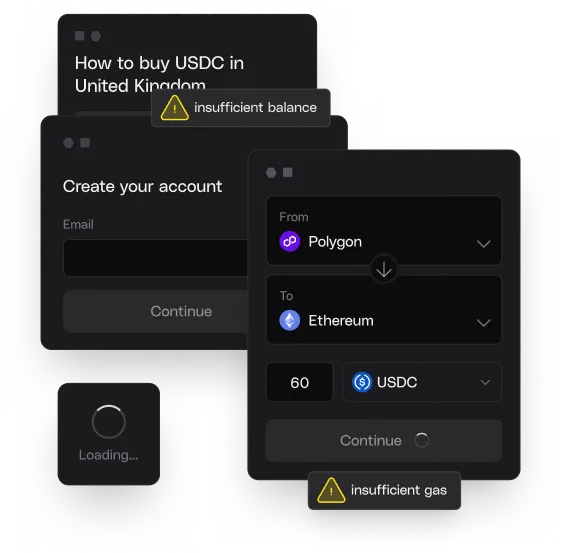The width and height of the screenshot is (562, 553).
Task: Click the Ethereum logo icon
Action: click(x=290, y=320)
